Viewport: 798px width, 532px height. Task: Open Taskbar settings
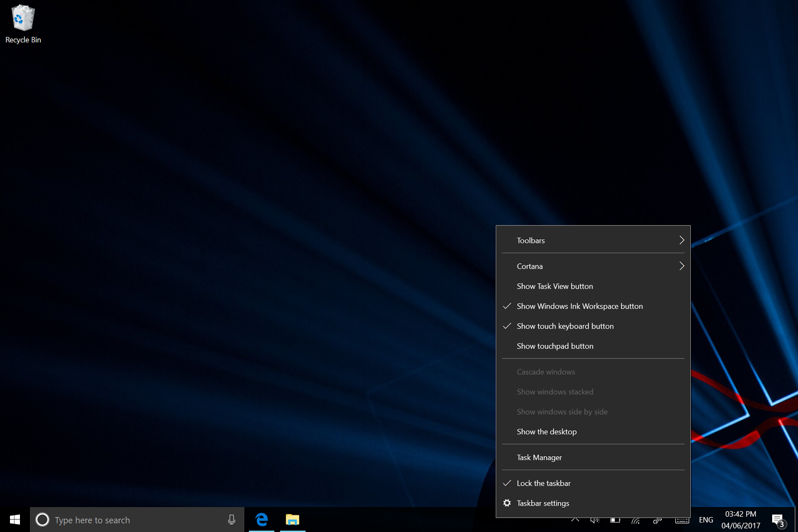click(x=543, y=503)
